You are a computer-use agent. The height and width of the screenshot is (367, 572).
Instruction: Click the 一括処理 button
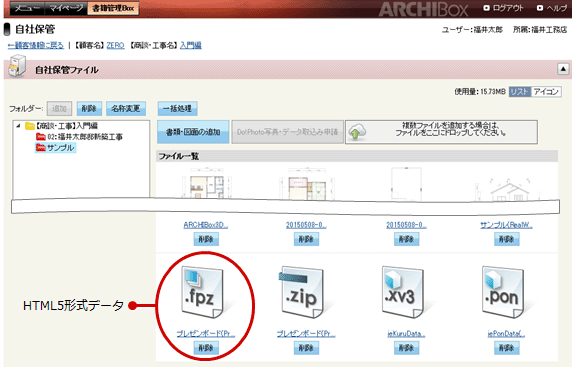177,109
